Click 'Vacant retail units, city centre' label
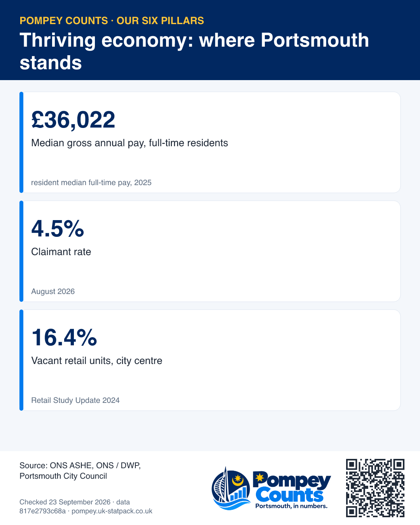The height and width of the screenshot is (525, 420). (97, 361)
